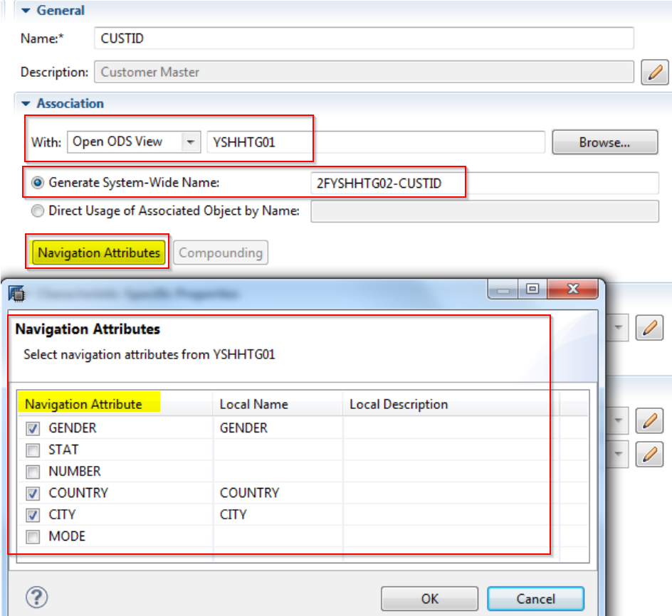The width and height of the screenshot is (672, 616).
Task: Click the Description field Customer Master
Action: [x=364, y=72]
